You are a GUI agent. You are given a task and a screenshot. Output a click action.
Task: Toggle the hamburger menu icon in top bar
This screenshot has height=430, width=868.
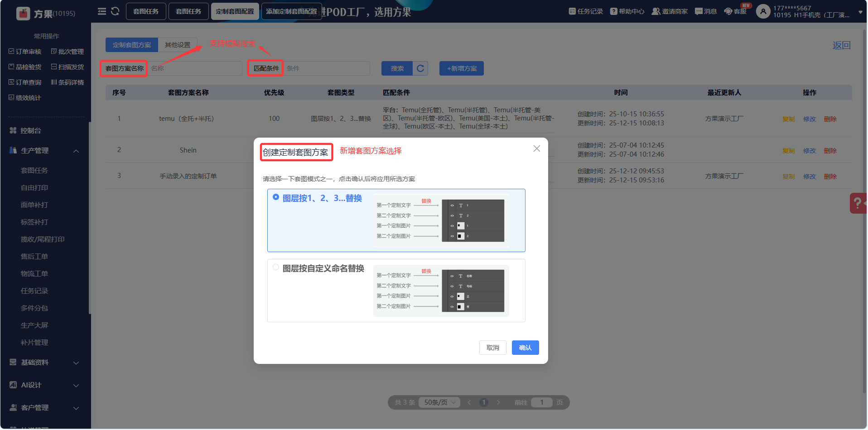tap(102, 11)
